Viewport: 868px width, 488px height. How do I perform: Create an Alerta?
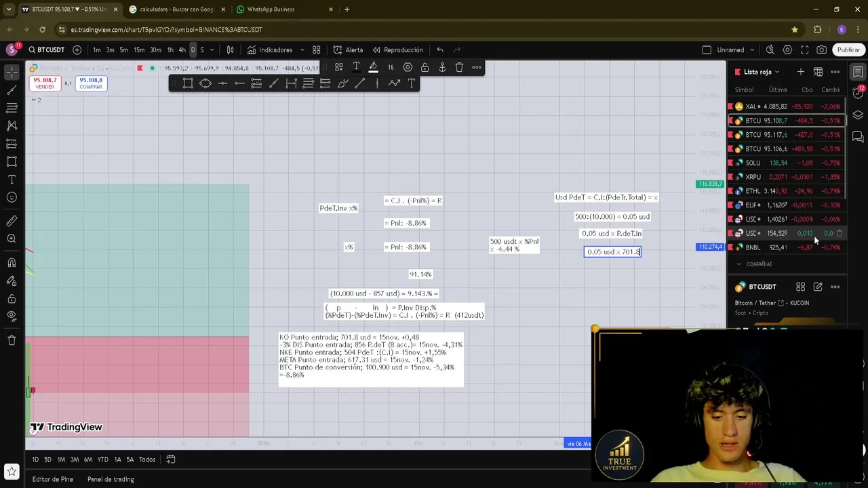click(348, 49)
